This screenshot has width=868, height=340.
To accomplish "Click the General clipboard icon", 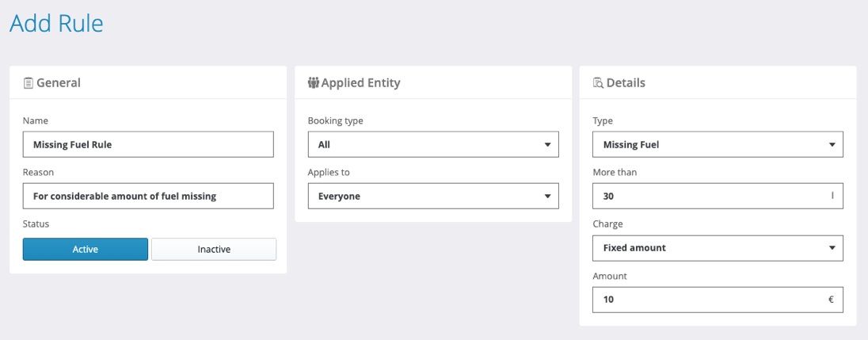I will click(29, 82).
